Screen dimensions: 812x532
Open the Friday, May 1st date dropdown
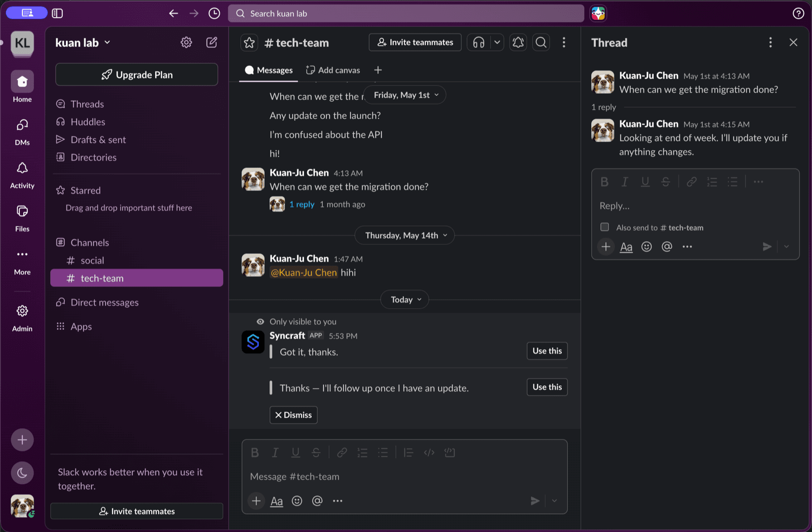point(405,95)
